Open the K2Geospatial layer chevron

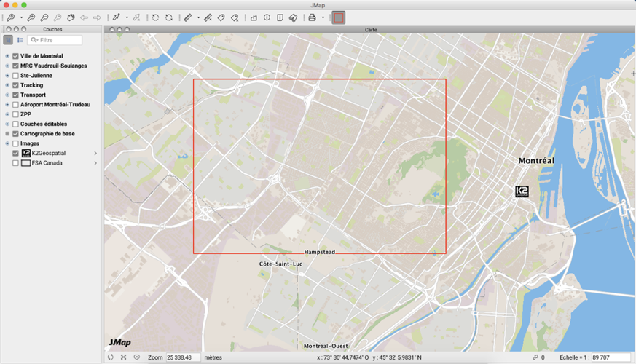[x=95, y=154]
